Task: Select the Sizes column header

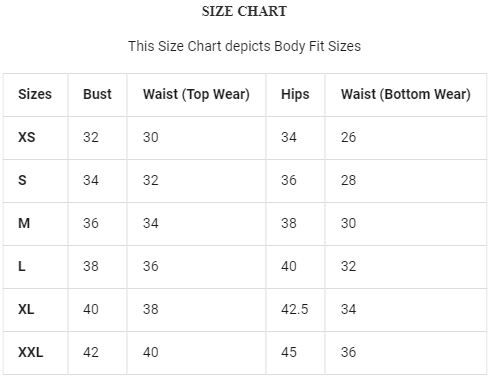Action: (x=35, y=94)
